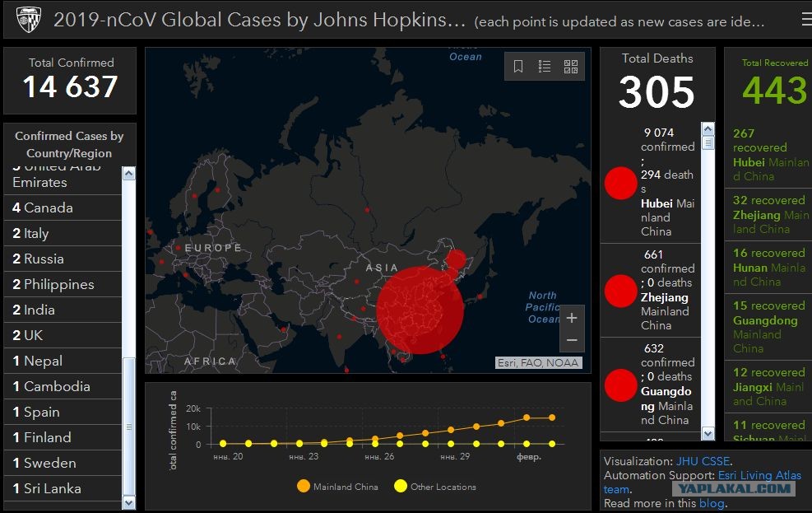Image resolution: width=812 pixels, height=513 pixels.
Task: Open the basemap gallery grid icon
Action: 571,67
